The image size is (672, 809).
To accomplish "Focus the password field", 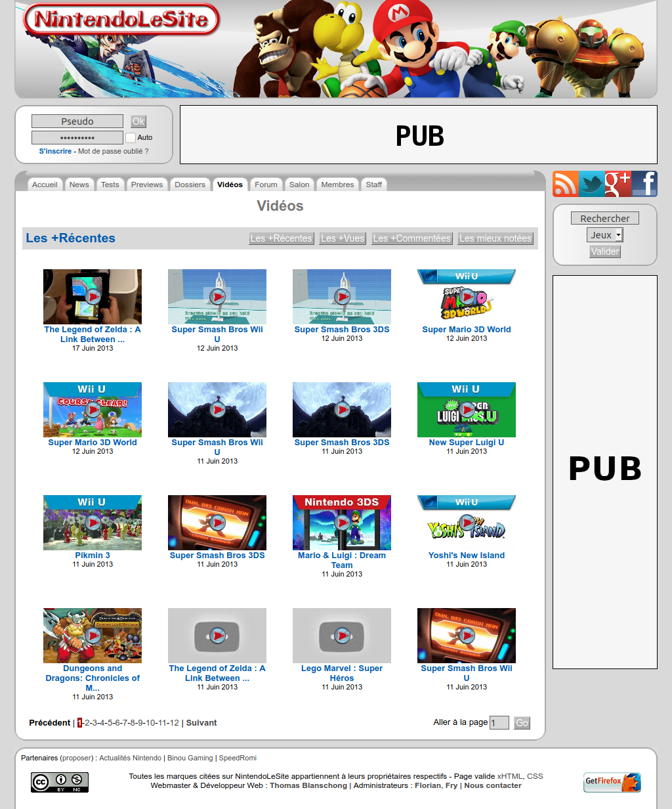I will pos(77,138).
